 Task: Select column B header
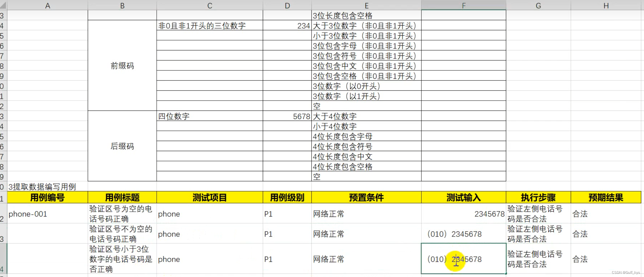(x=122, y=5)
